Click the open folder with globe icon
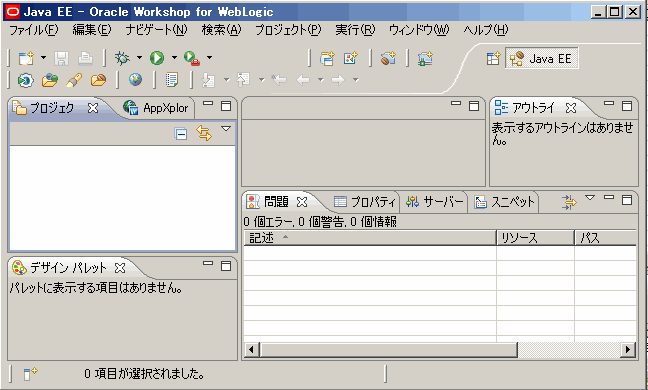Image resolution: width=648 pixels, height=390 pixels. (50, 80)
